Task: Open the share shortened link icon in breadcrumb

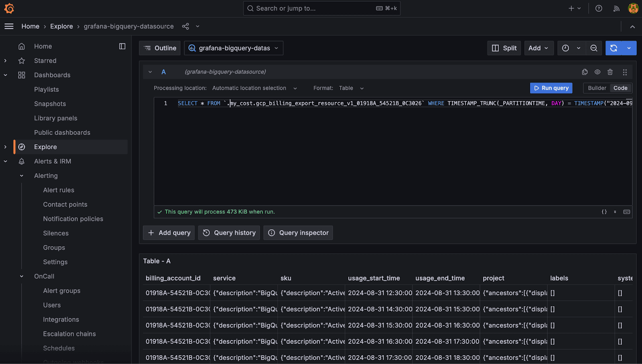Action: (x=185, y=26)
